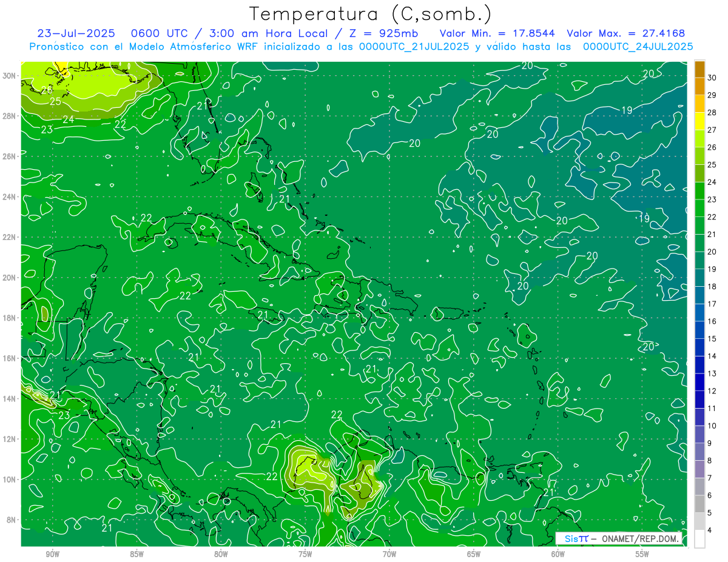Click legend label "30" on the color scale
The height and width of the screenshot is (562, 728).
coord(712,77)
